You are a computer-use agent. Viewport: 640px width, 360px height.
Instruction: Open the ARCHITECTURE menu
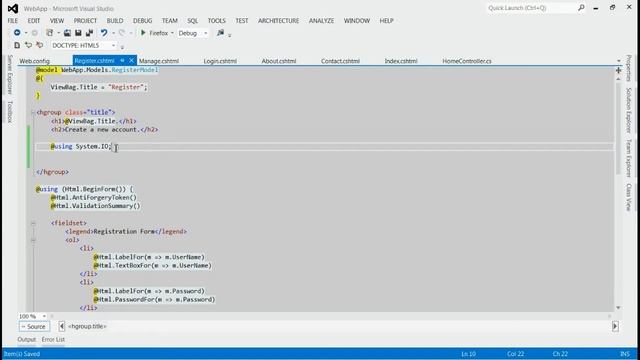(x=278, y=20)
